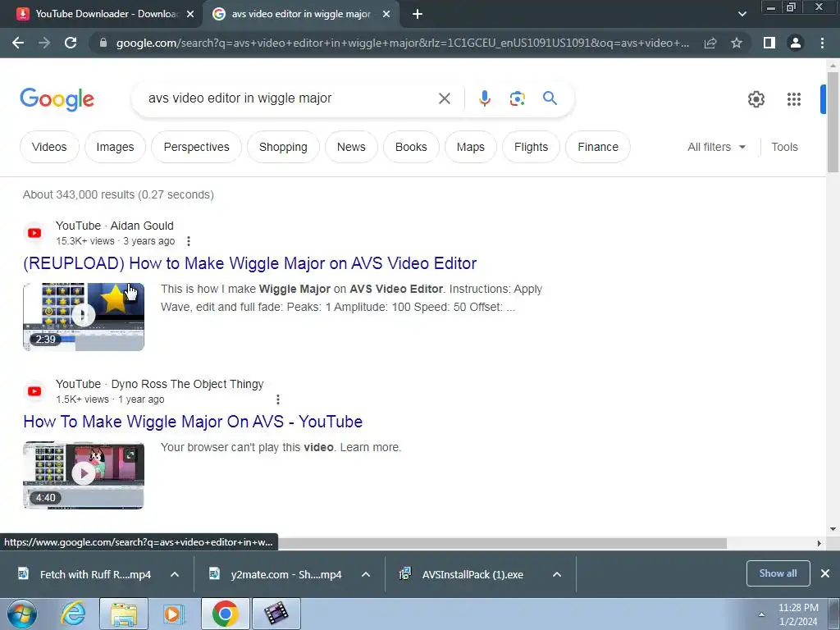Click into the Google search box

pos(290,98)
